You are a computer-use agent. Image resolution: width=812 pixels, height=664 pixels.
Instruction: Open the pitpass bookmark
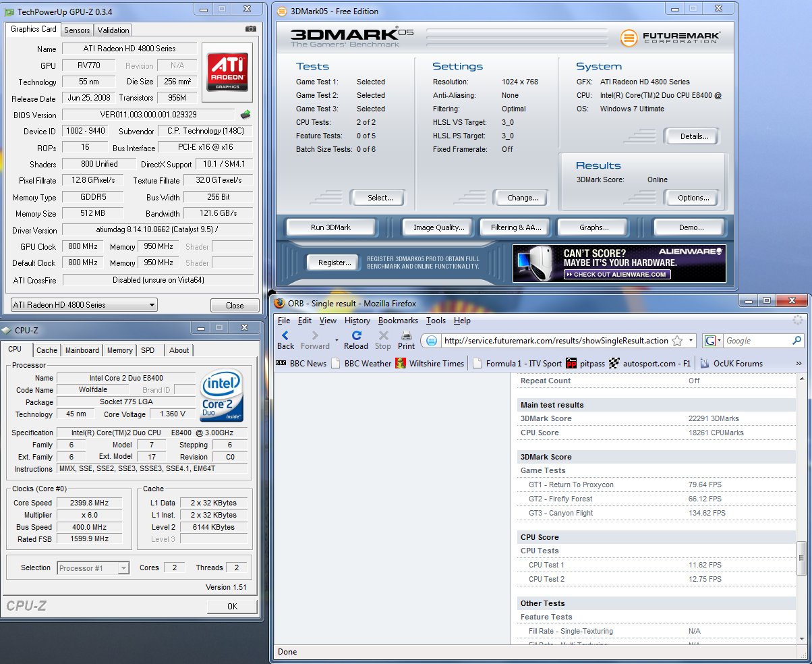(x=585, y=363)
